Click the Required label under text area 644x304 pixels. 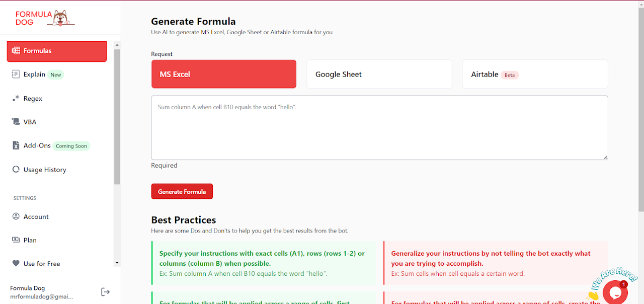click(164, 165)
